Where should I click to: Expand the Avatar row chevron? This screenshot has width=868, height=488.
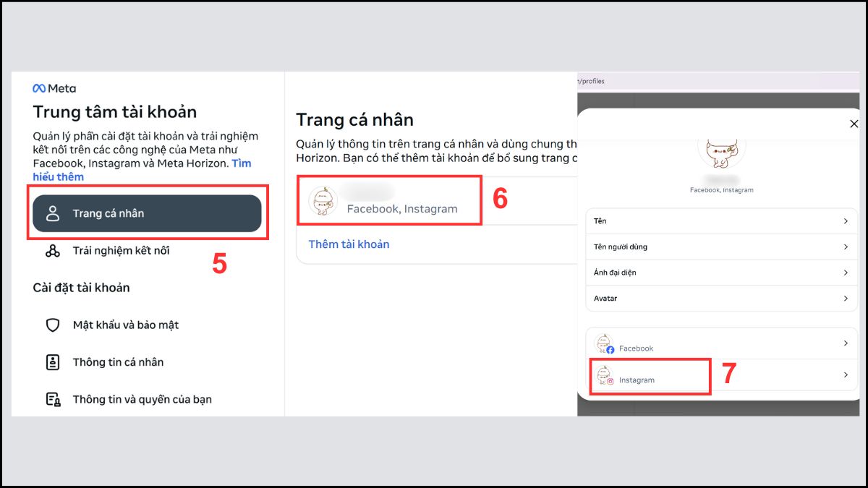tap(846, 298)
